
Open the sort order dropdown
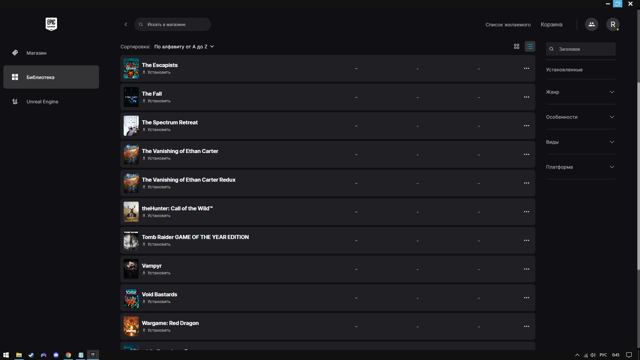pyautogui.click(x=184, y=47)
